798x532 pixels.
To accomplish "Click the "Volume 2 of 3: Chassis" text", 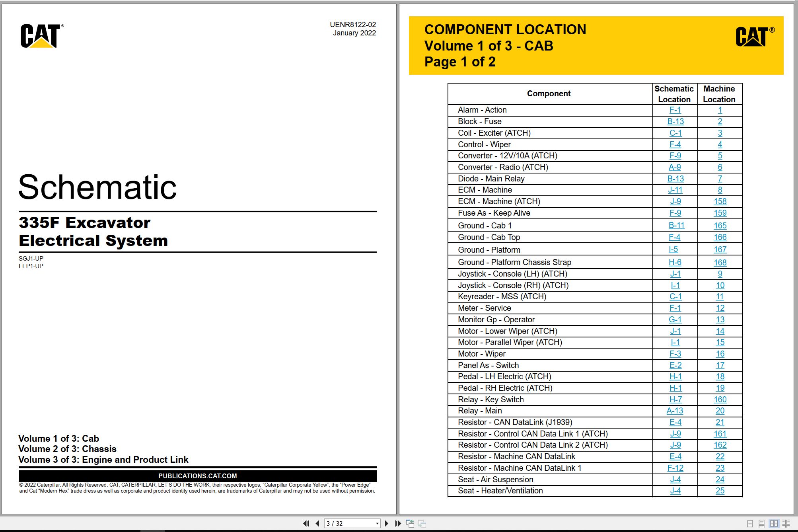I will (68, 449).
